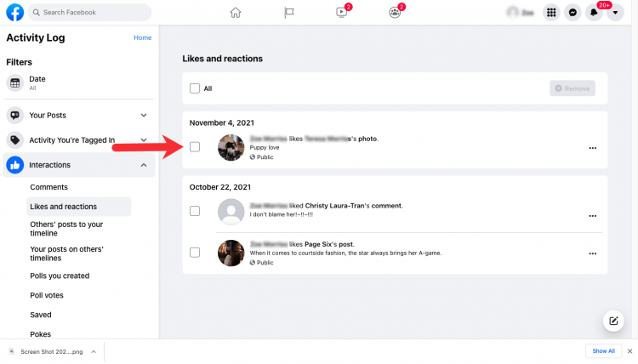Select the Puppy love photo like checkbox

tap(195, 147)
